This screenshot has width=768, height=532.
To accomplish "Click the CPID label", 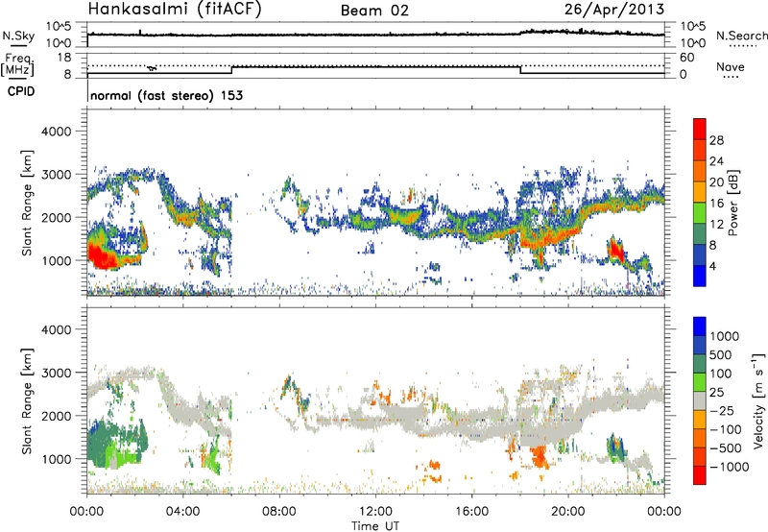I will [x=21, y=91].
